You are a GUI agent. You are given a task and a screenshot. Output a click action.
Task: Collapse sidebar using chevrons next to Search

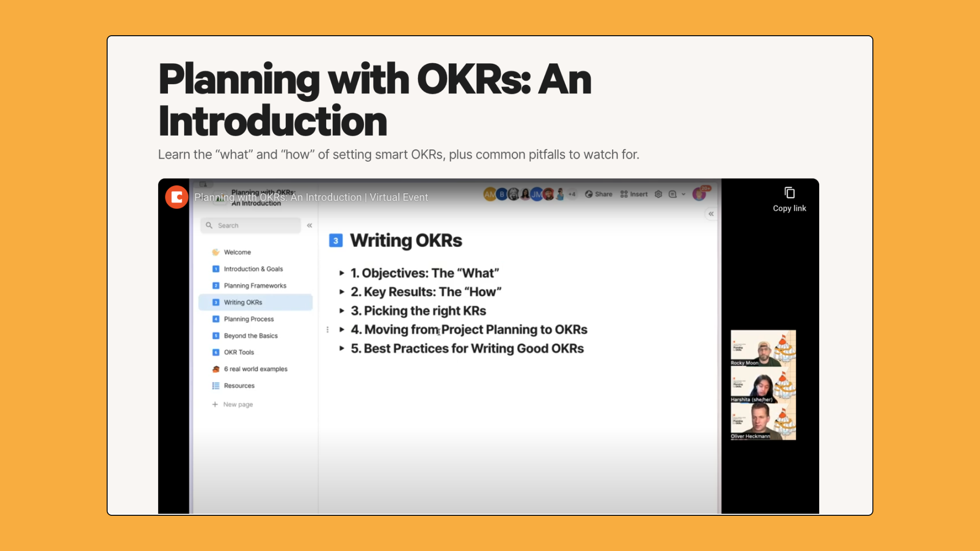tap(309, 226)
